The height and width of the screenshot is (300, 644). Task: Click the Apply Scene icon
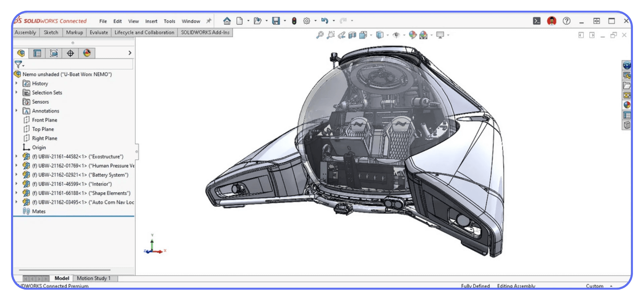pyautogui.click(x=423, y=35)
